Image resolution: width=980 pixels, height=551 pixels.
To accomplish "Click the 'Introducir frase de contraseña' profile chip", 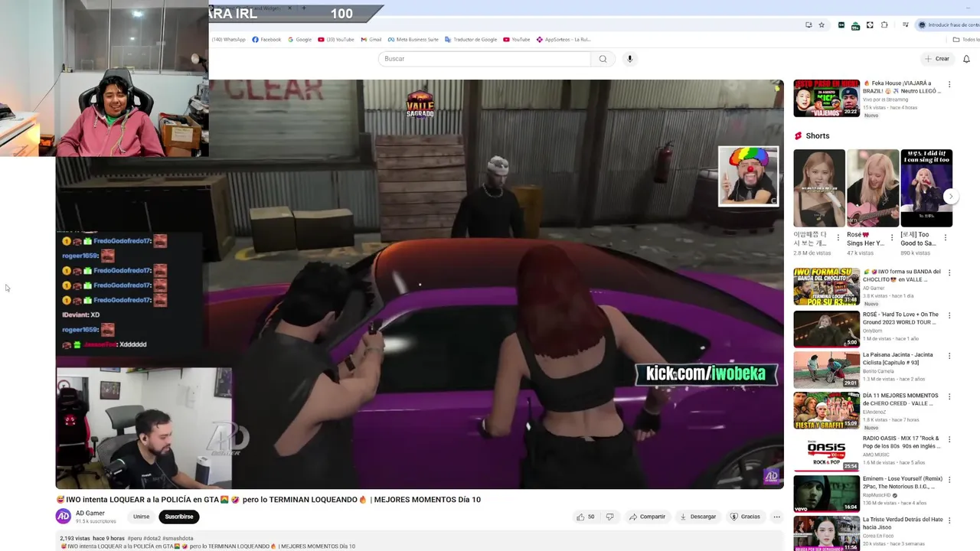I will tap(948, 25).
